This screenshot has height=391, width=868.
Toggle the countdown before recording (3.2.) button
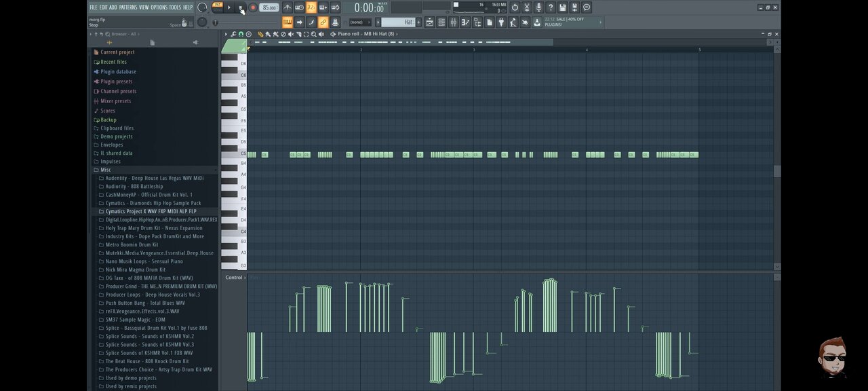(x=311, y=7)
